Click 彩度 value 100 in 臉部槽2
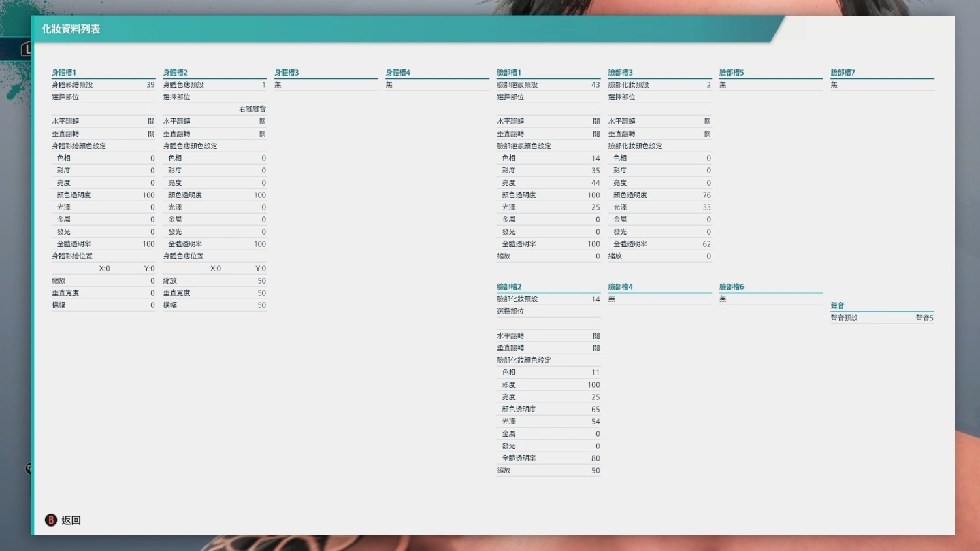980x551 pixels. coord(593,385)
